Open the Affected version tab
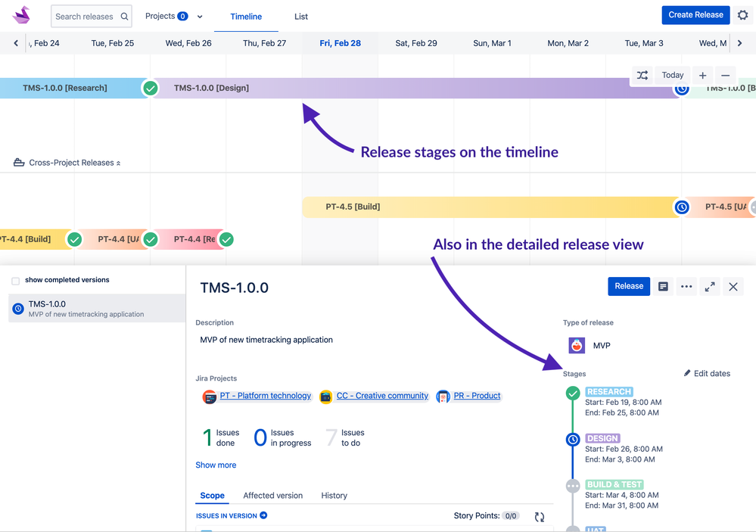The width and height of the screenshot is (756, 532). [x=273, y=496]
